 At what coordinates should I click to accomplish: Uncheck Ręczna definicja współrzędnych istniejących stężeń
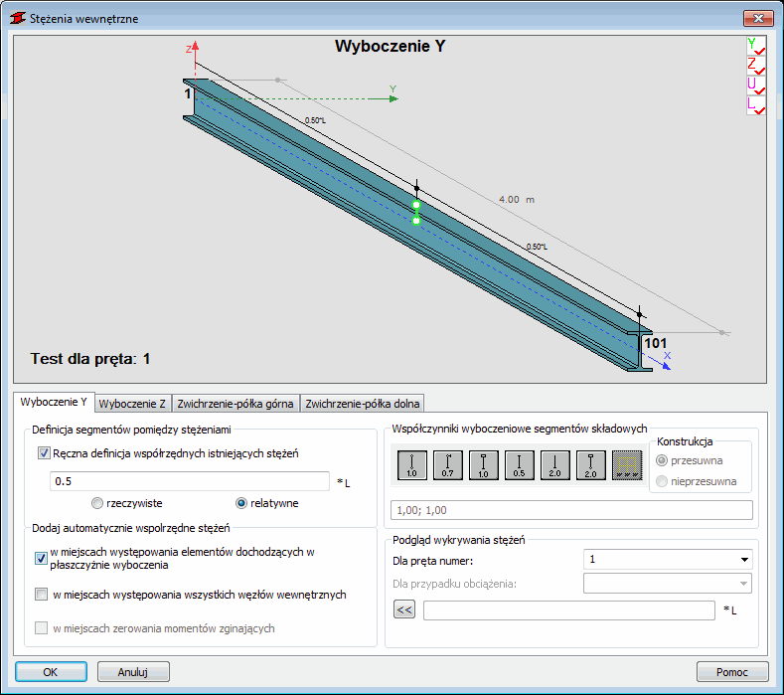[x=44, y=453]
